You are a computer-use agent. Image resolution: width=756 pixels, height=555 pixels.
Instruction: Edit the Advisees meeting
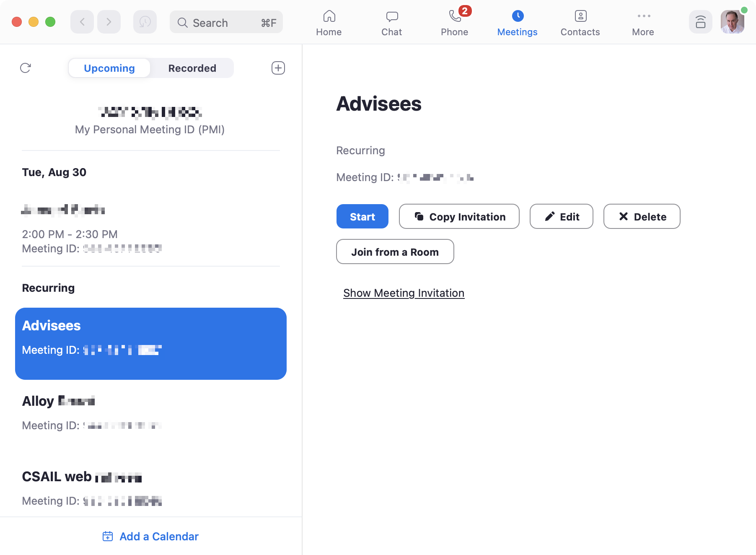(x=562, y=216)
